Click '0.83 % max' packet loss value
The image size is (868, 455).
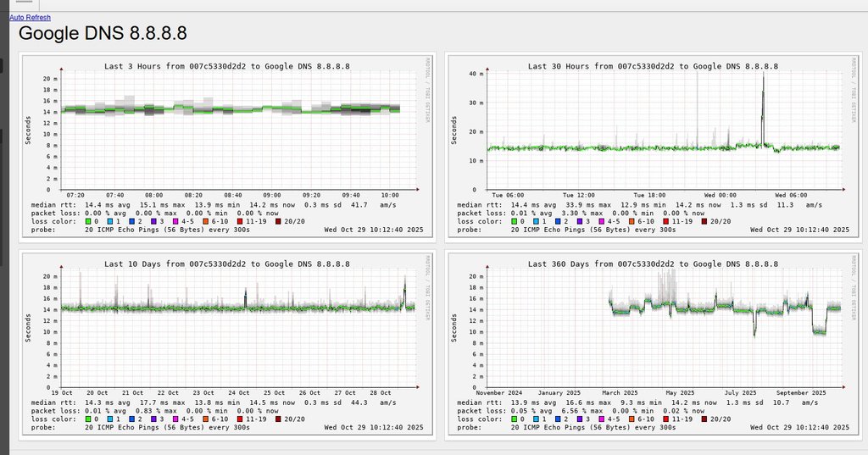tap(156, 411)
